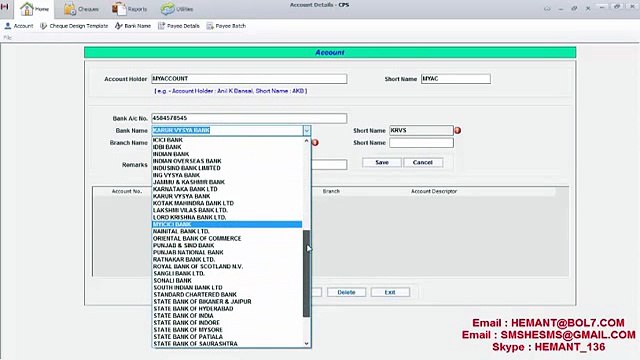Open Bank Name toolbar item
Image resolution: width=640 pixels, height=360 pixels.
[x=133, y=26]
